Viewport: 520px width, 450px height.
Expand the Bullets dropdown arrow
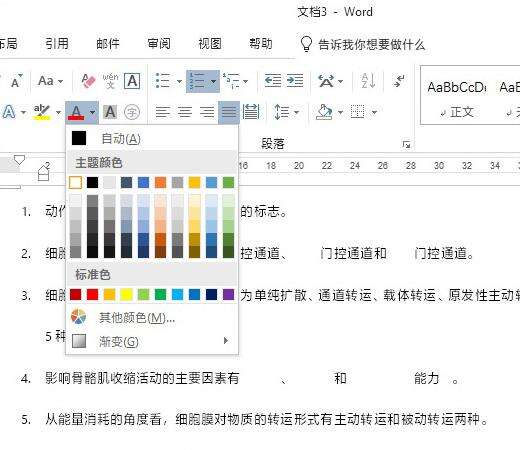click(x=179, y=81)
